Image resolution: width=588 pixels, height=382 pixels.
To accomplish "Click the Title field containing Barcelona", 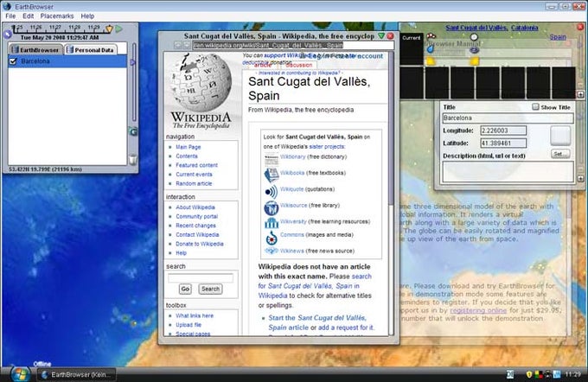I will point(508,118).
